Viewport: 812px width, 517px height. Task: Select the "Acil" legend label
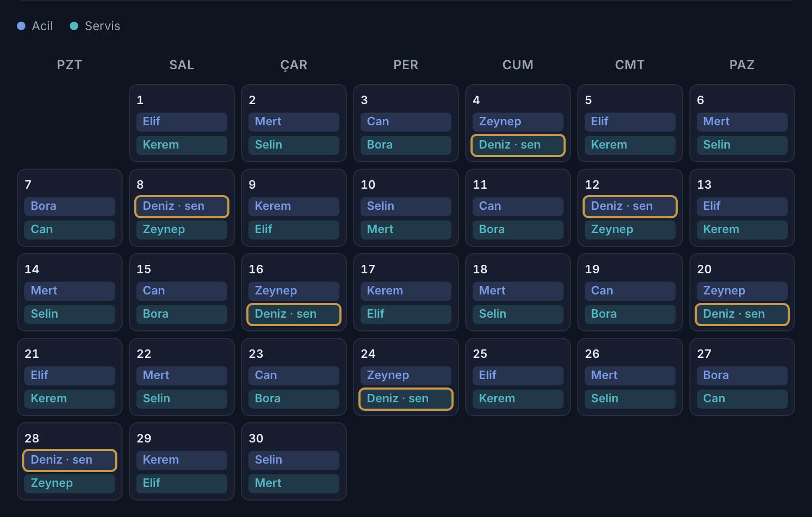[42, 26]
